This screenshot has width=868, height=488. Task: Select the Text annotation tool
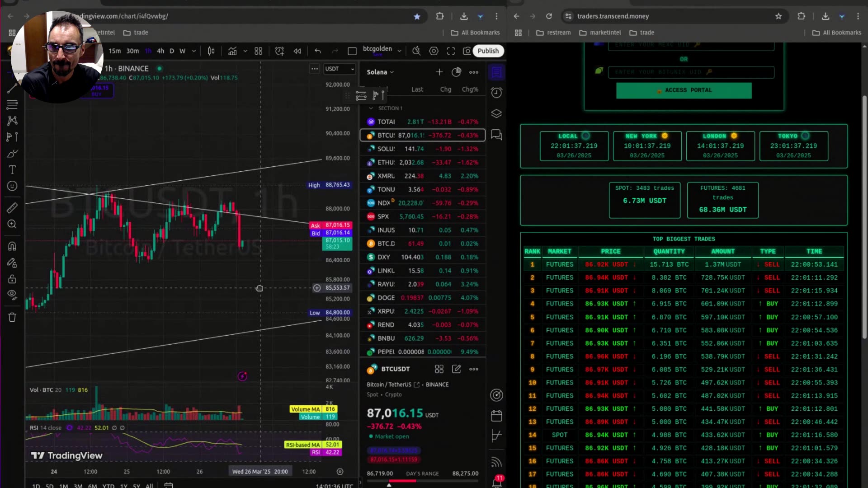click(12, 169)
